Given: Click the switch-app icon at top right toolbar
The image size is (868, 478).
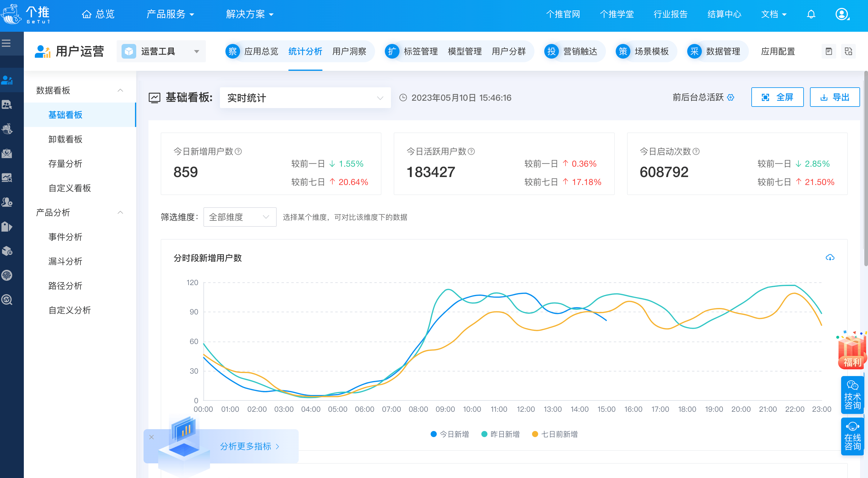Looking at the screenshot, I should pyautogui.click(x=848, y=52).
